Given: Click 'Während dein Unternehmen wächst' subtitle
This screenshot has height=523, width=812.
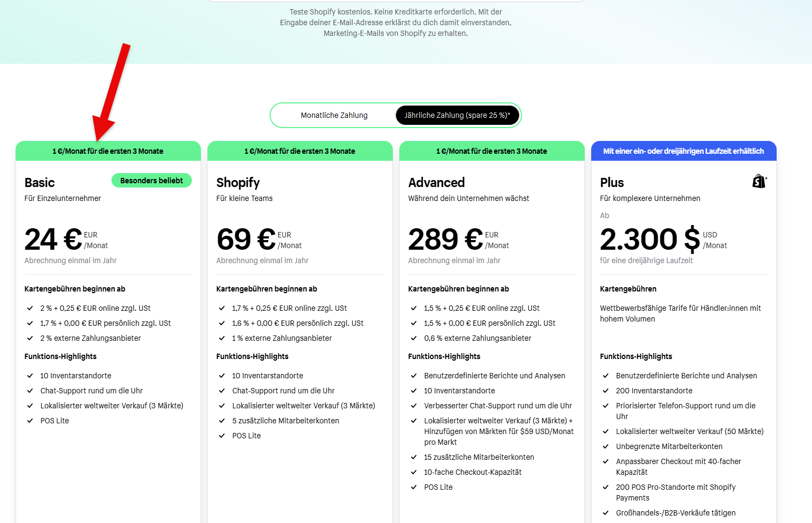Looking at the screenshot, I should point(468,198).
